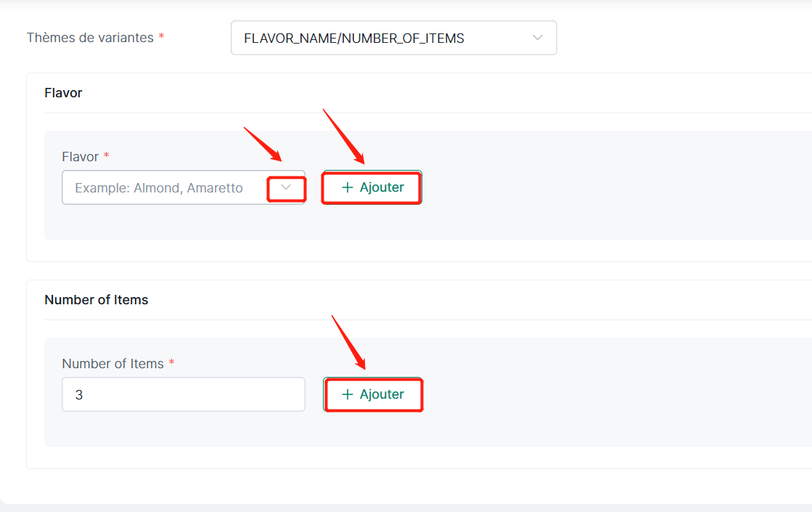Click plus icon in Flavor's Ajouter button
Image resolution: width=812 pixels, height=512 pixels.
coord(347,187)
